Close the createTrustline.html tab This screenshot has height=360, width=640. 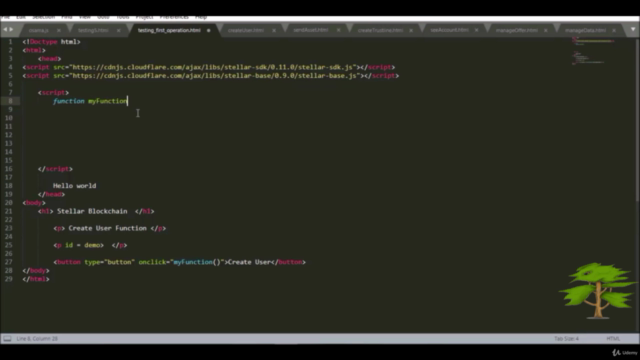pos(411,30)
